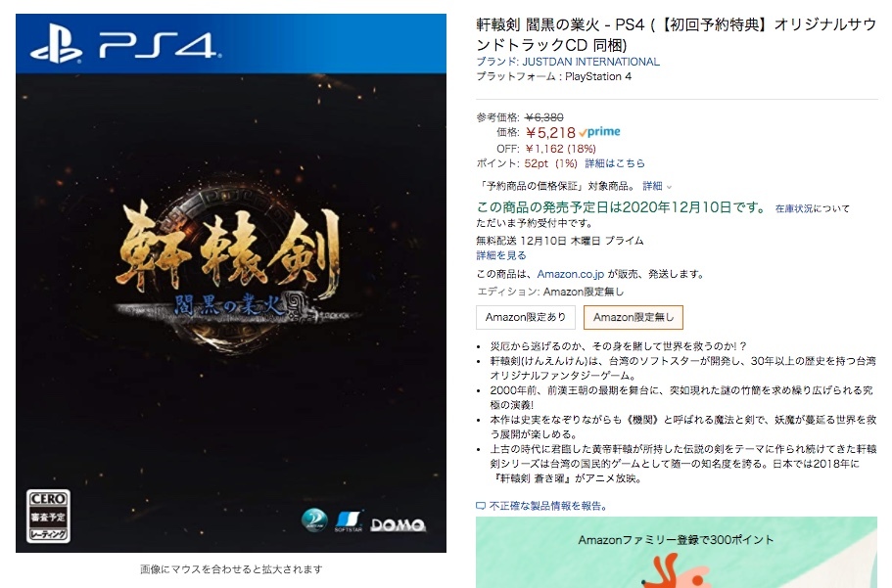Click 不正確な製品情報を報告 link
Image resolution: width=892 pixels, height=588 pixels.
click(547, 506)
